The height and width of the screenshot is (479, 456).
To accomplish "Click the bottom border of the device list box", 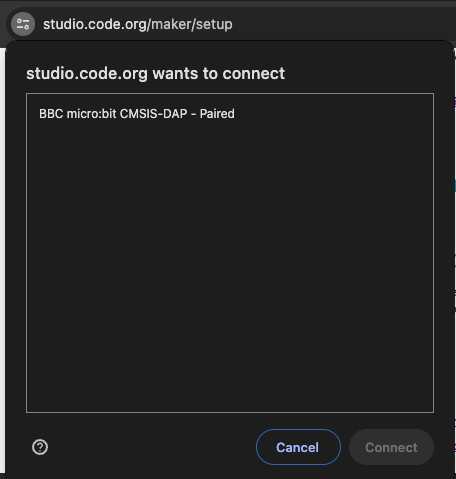I will pyautogui.click(x=230, y=412).
